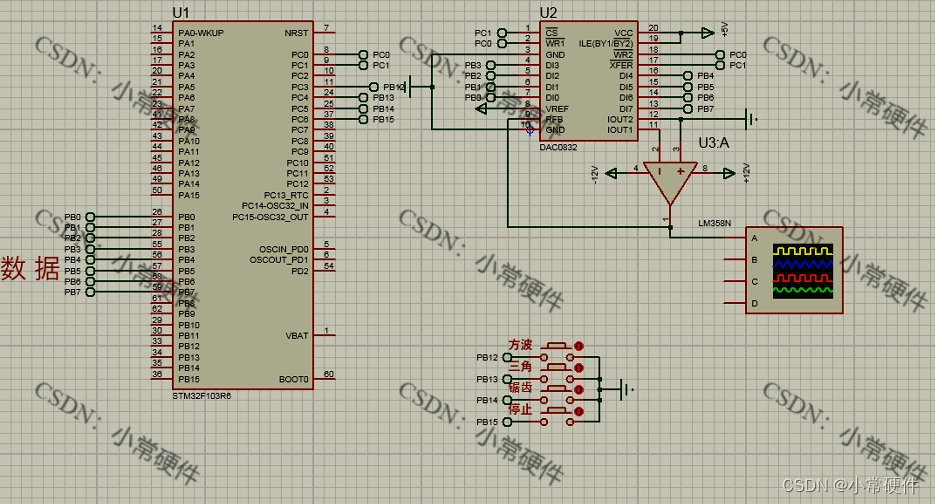Select the red 数据 text label

pyautogui.click(x=30, y=268)
